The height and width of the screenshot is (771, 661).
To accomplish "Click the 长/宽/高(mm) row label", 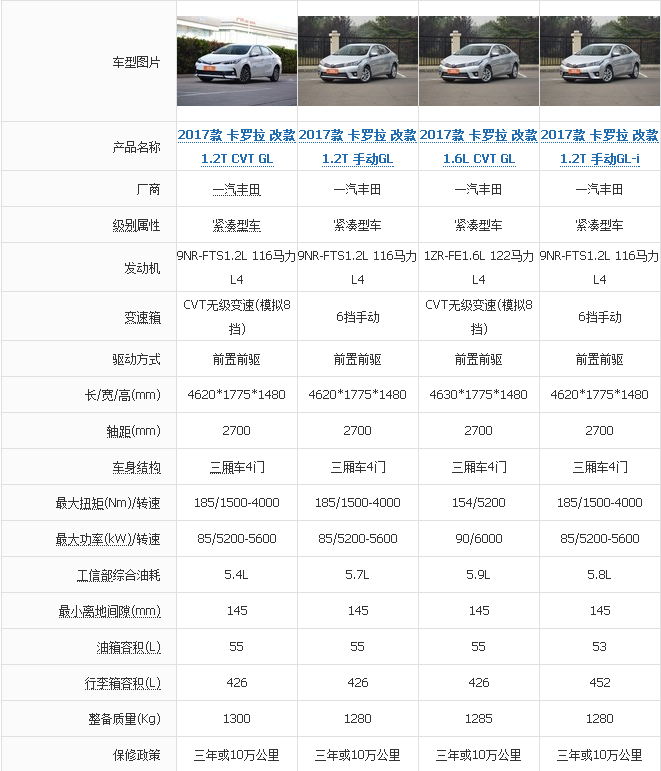I will 122,395.
